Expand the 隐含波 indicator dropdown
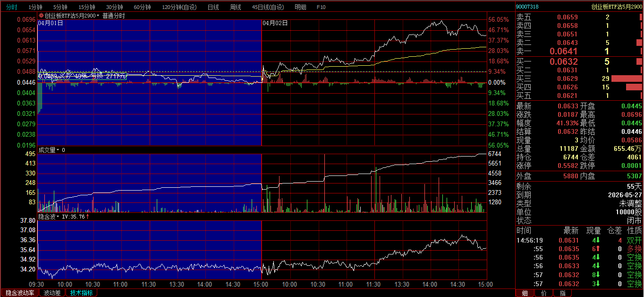Viewport: 644px width, 297px height. pyautogui.click(x=58, y=217)
